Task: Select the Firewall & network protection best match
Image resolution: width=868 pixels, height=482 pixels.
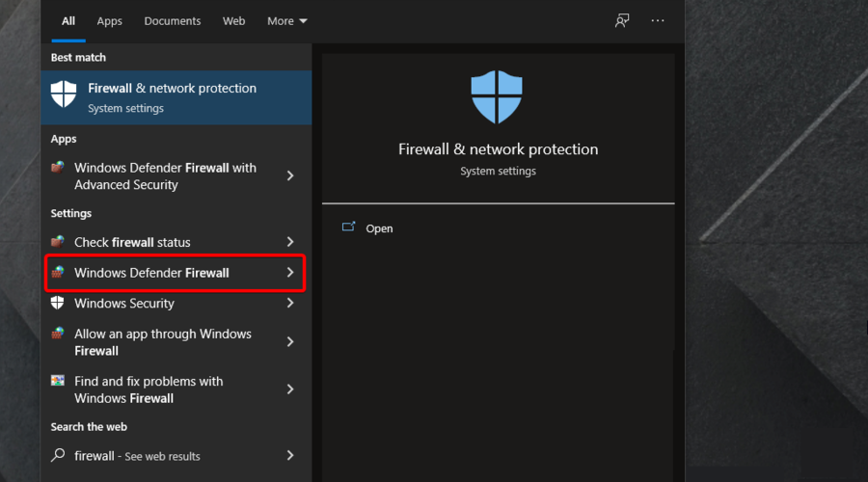Action: 176,97
